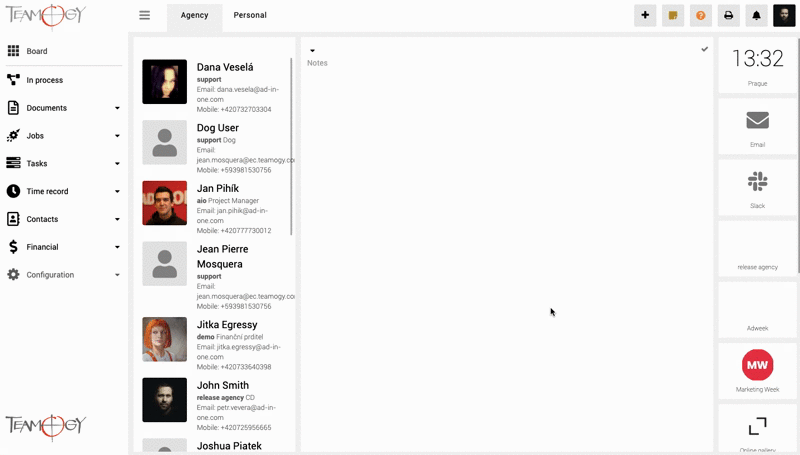Open In process in the sidebar
This screenshot has width=800, height=455.
[44, 80]
